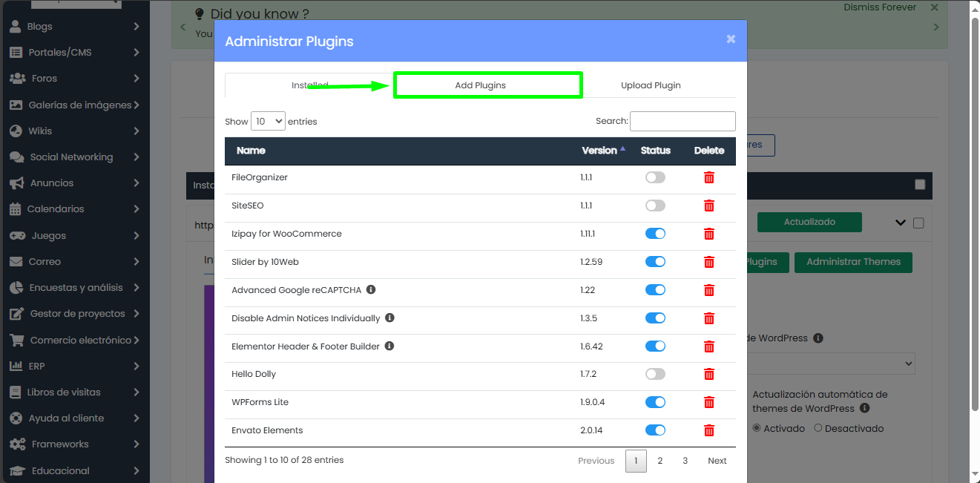980x483 pixels.
Task: Open the Installed plugins tab
Action: (x=310, y=85)
